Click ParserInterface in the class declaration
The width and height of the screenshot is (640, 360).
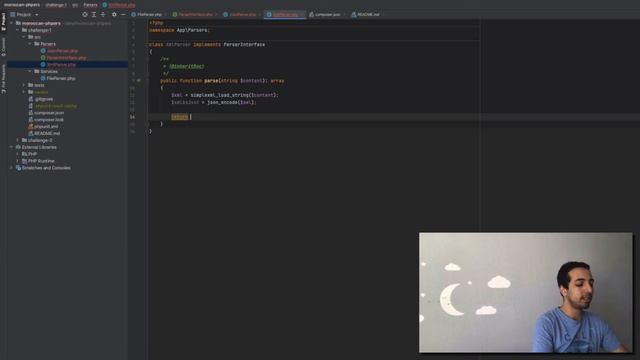point(244,44)
